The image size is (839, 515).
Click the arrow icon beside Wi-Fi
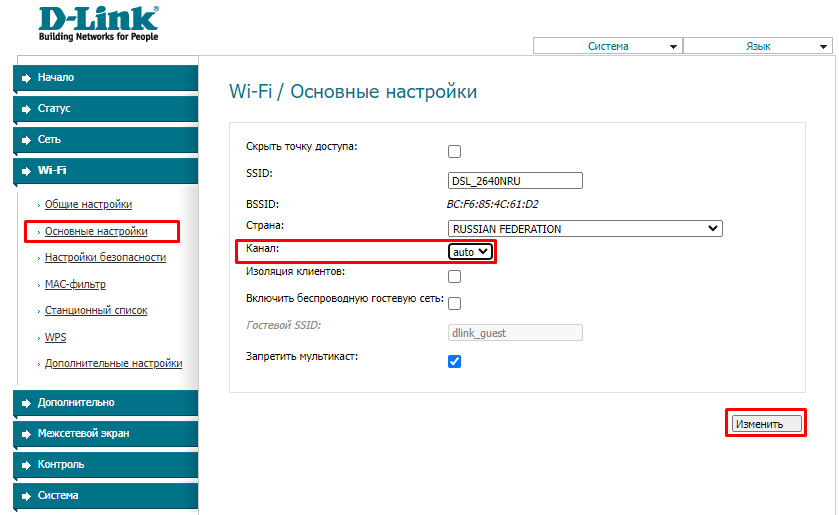(x=26, y=171)
